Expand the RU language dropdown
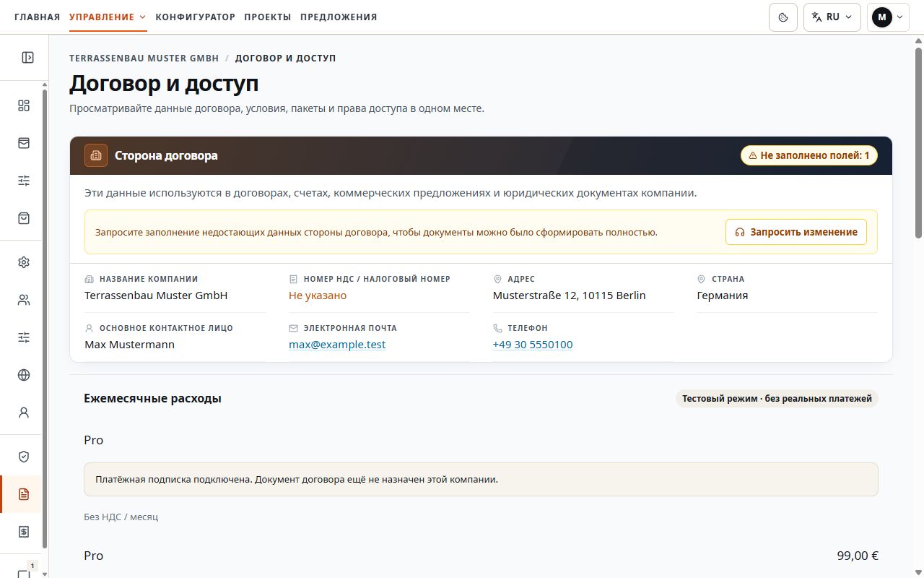Image resolution: width=924 pixels, height=578 pixels. click(x=832, y=17)
